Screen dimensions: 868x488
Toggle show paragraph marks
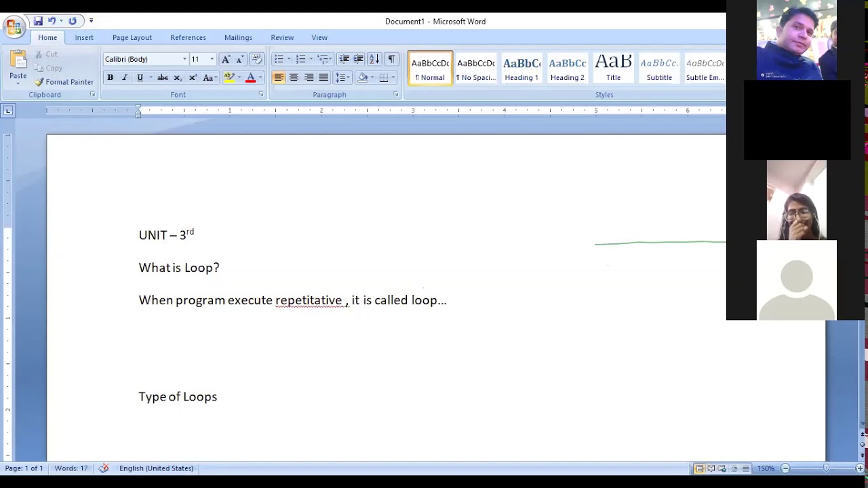point(391,59)
